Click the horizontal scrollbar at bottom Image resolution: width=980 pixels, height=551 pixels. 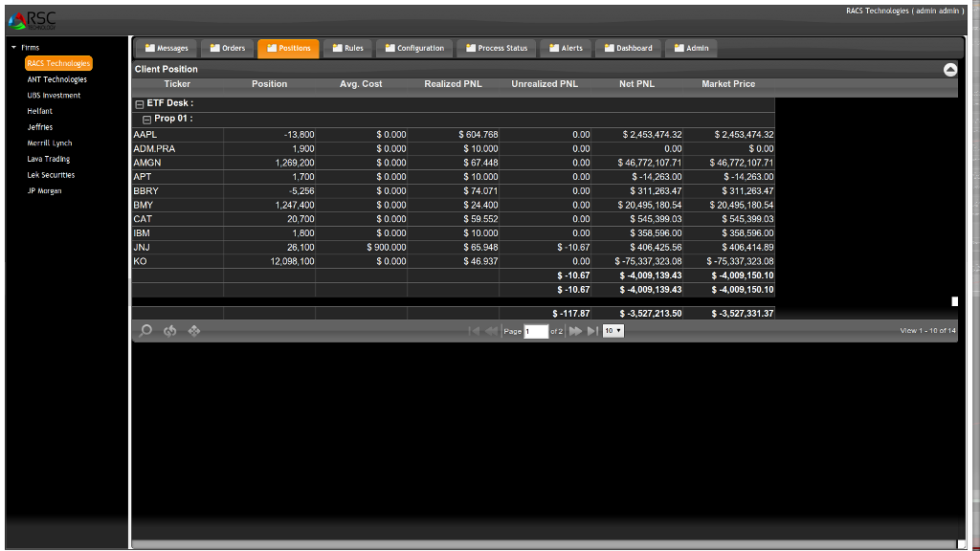coord(546,544)
